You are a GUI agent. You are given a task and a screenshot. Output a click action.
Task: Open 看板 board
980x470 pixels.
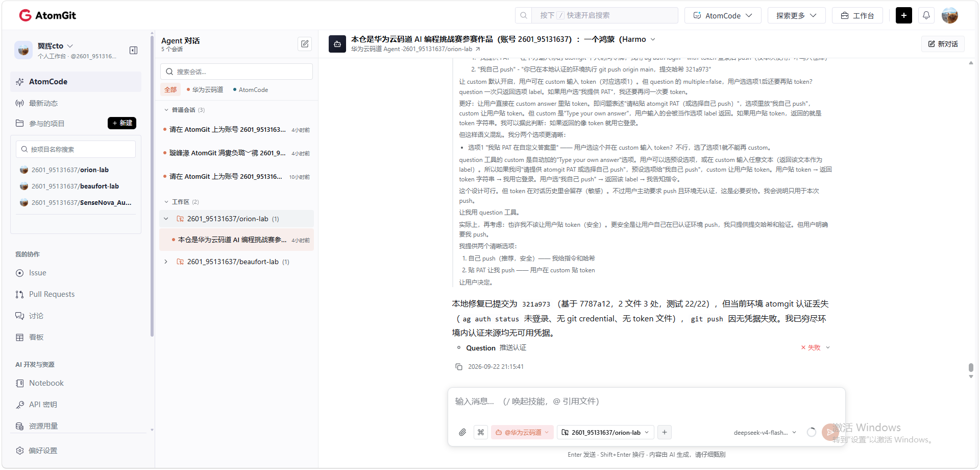[30, 337]
